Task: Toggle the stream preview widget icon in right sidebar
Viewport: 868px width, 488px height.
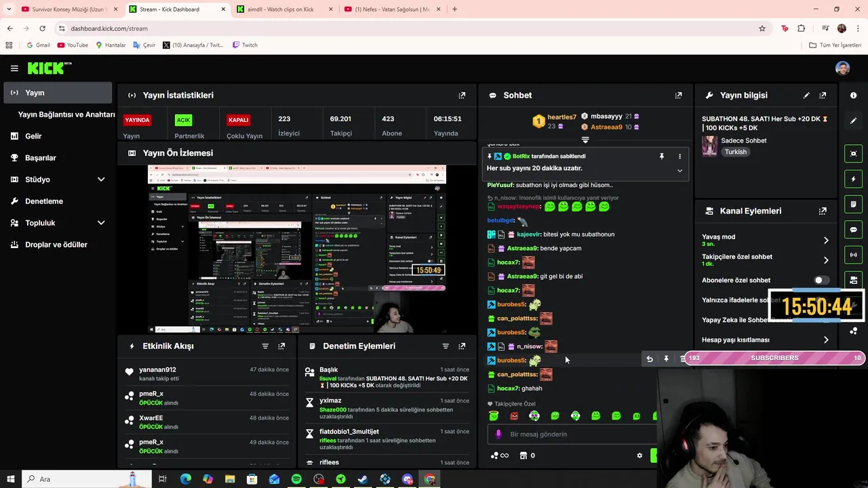Action: coord(853,154)
